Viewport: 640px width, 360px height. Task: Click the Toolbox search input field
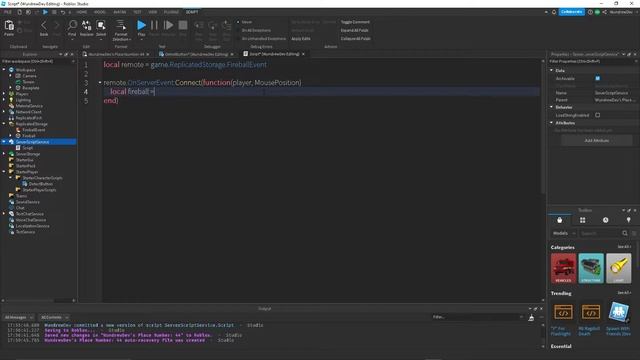click(x=600, y=233)
